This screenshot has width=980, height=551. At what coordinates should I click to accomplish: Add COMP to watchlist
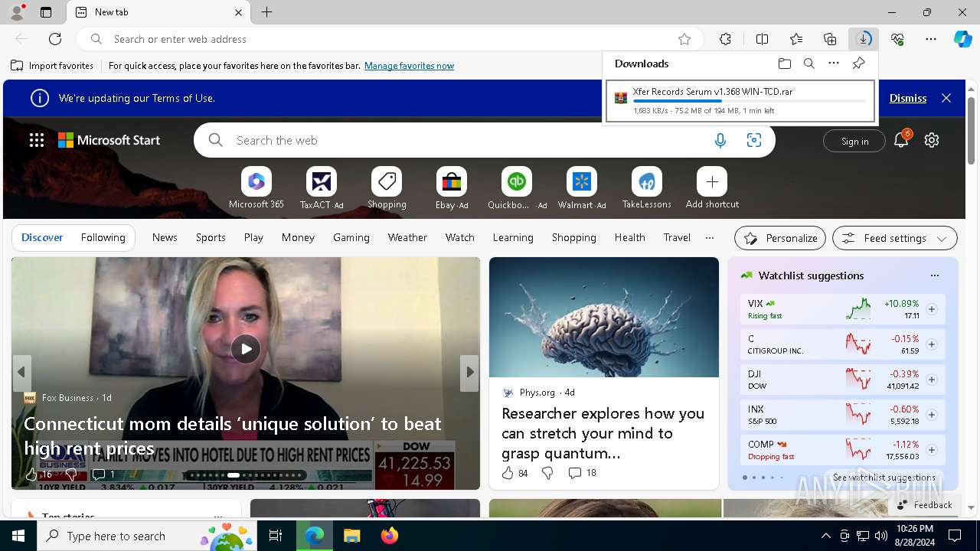point(932,450)
